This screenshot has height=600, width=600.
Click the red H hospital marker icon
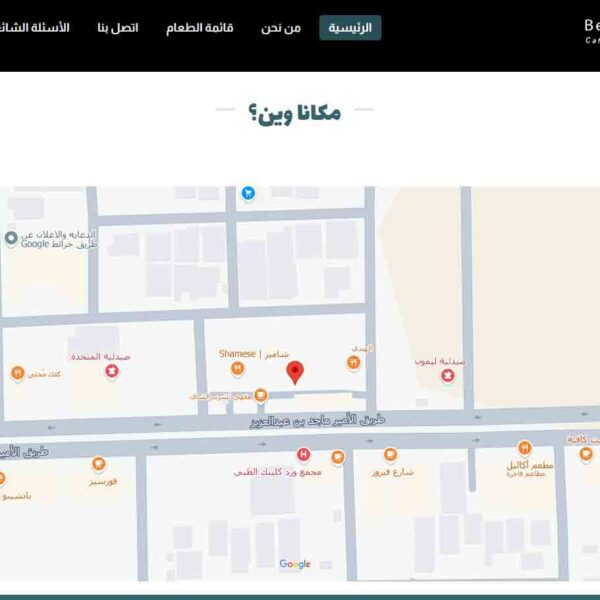click(x=303, y=455)
